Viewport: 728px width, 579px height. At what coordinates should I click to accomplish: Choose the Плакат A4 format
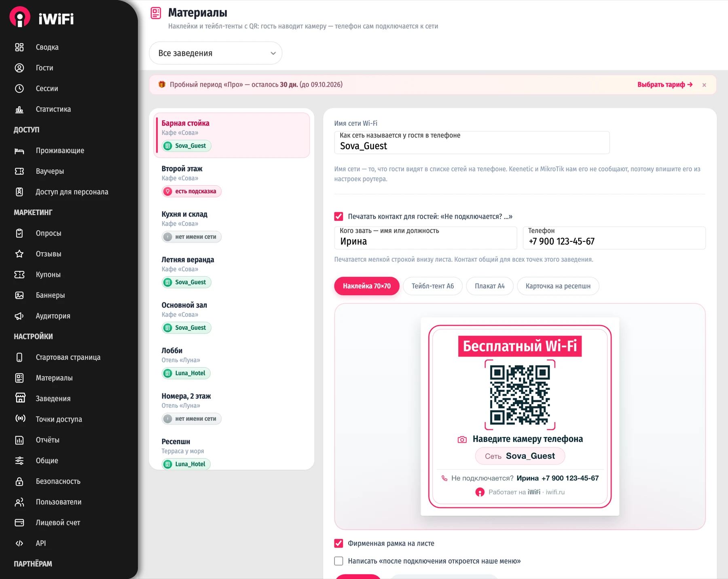click(490, 286)
